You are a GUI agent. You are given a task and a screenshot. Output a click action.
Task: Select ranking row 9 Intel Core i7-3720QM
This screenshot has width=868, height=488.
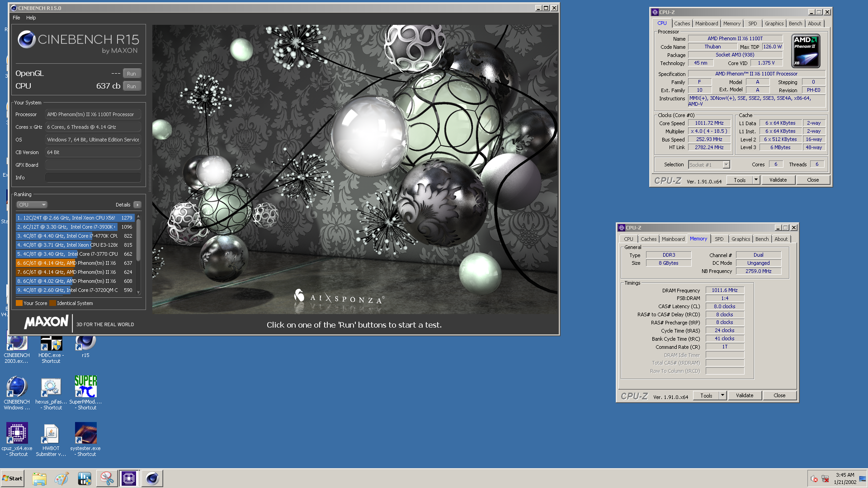coord(75,290)
